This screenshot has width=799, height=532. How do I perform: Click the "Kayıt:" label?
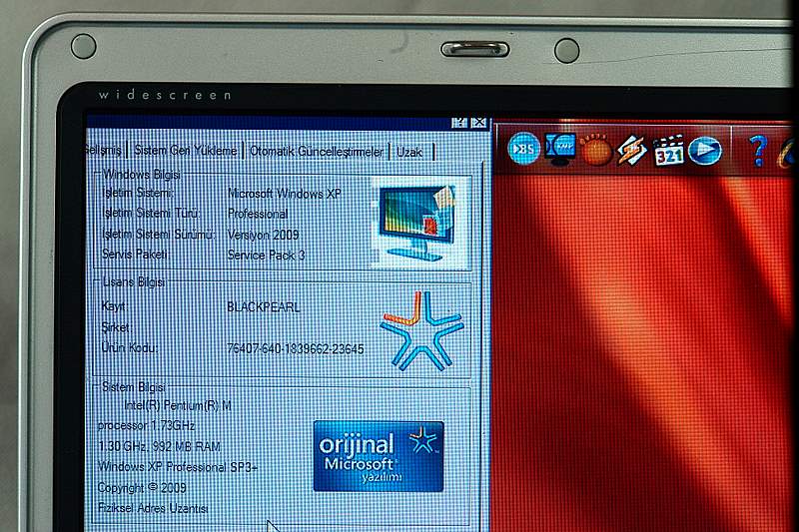click(115, 306)
